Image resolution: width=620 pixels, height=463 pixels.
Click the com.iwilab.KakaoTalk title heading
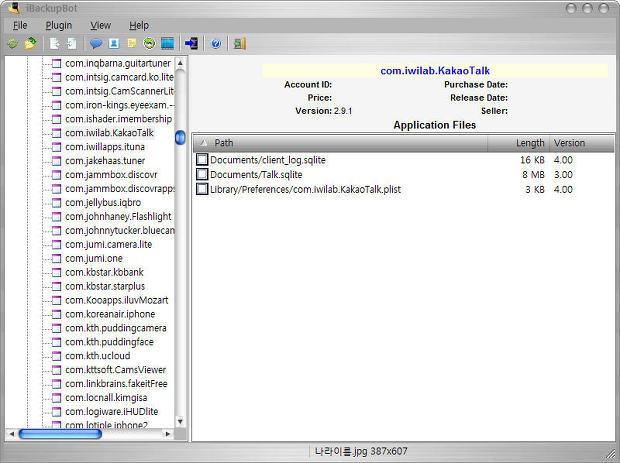pos(435,71)
